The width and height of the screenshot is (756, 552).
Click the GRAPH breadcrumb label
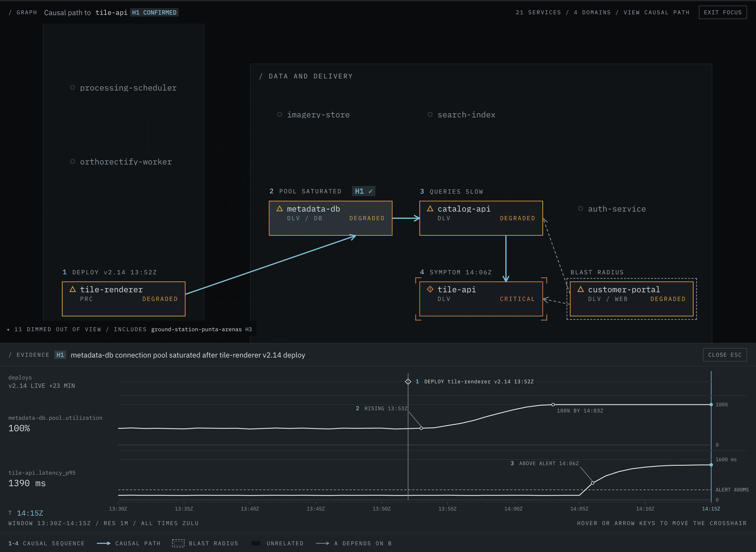27,12
